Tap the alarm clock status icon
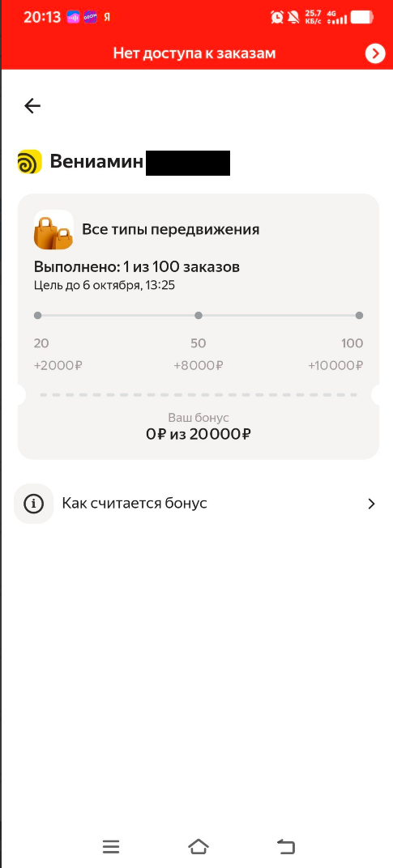Image resolution: width=393 pixels, height=868 pixels. tap(277, 17)
